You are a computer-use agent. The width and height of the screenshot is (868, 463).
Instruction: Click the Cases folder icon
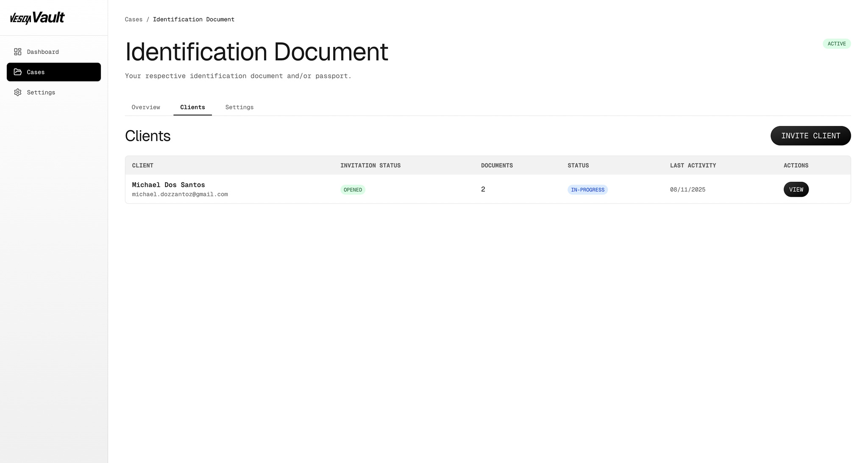click(x=17, y=72)
